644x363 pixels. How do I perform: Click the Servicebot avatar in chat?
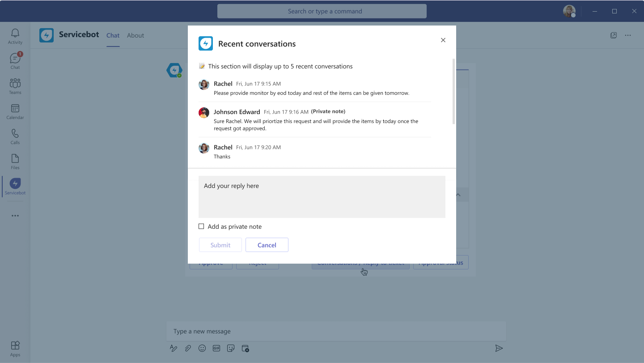[x=174, y=70]
